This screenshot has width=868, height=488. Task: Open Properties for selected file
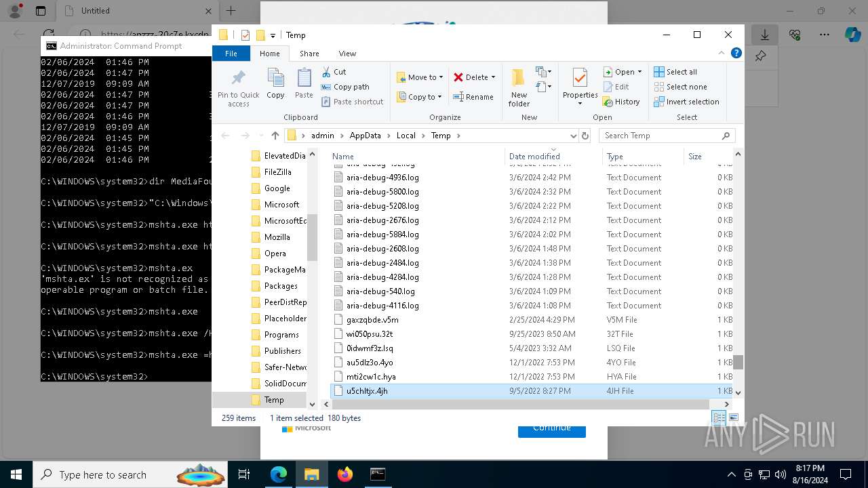(x=580, y=87)
